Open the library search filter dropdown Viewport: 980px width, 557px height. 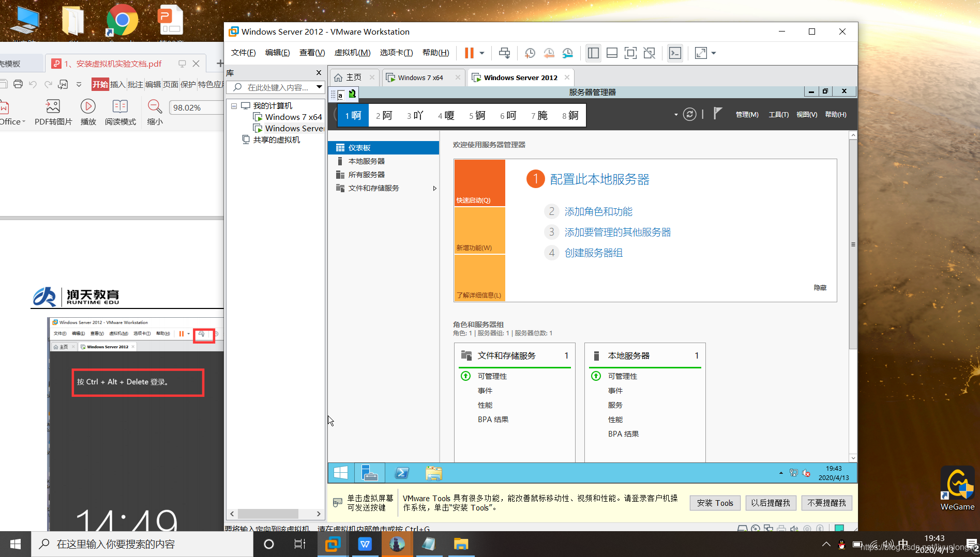point(319,87)
